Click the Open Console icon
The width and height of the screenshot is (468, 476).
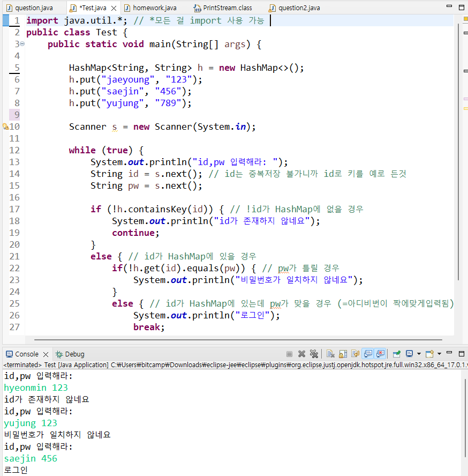(429, 354)
